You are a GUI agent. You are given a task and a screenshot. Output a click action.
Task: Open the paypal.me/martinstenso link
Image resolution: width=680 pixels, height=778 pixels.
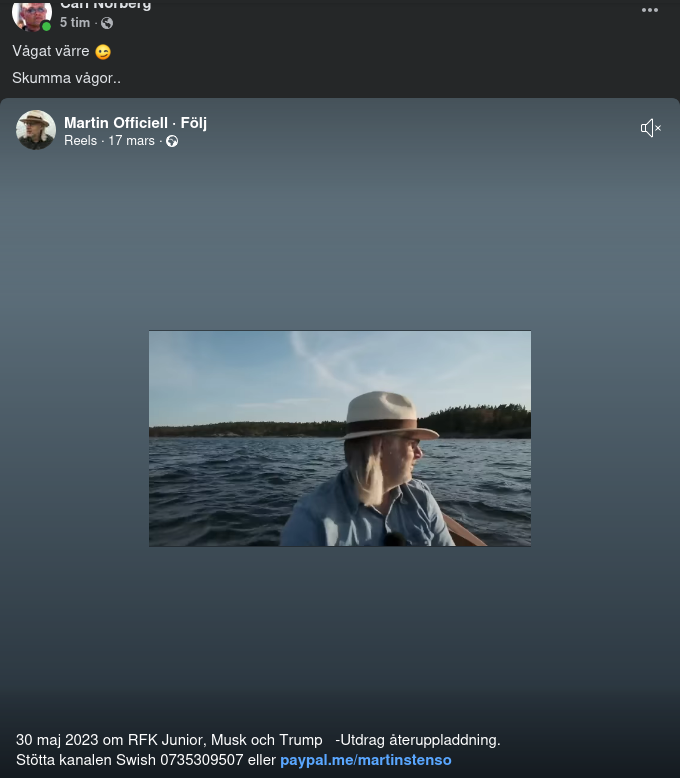point(365,760)
